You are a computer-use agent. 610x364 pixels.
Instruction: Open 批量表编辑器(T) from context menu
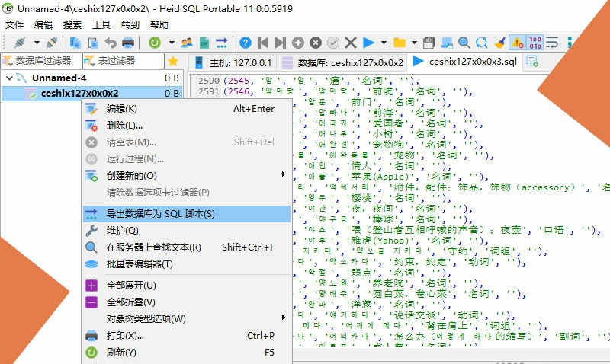pos(187,263)
